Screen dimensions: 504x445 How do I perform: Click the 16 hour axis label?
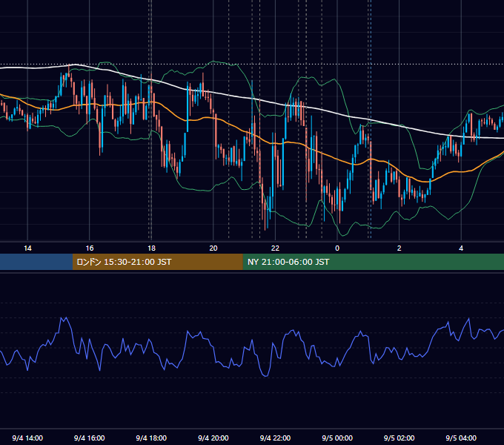click(90, 248)
